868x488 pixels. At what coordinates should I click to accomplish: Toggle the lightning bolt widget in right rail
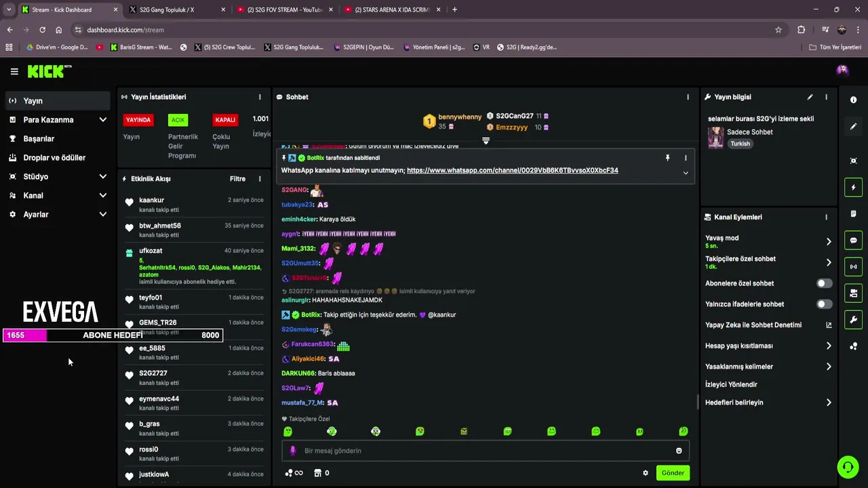tap(853, 187)
